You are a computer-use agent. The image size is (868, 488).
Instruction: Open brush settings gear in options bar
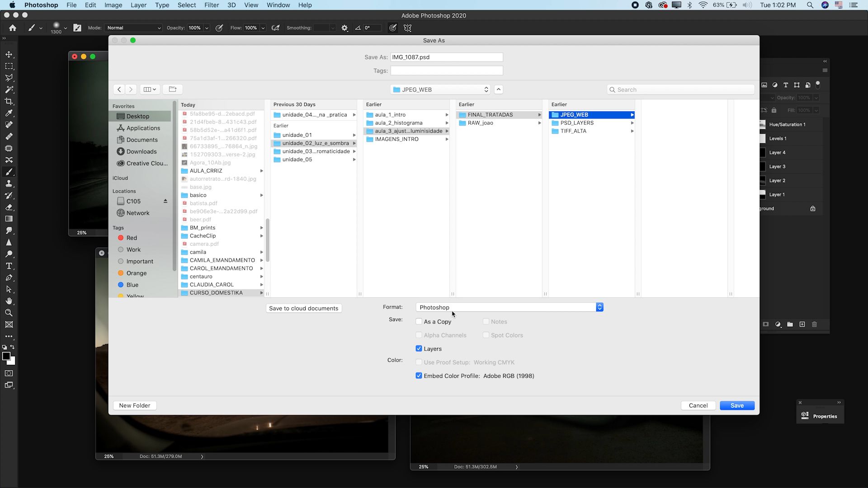[x=344, y=28]
